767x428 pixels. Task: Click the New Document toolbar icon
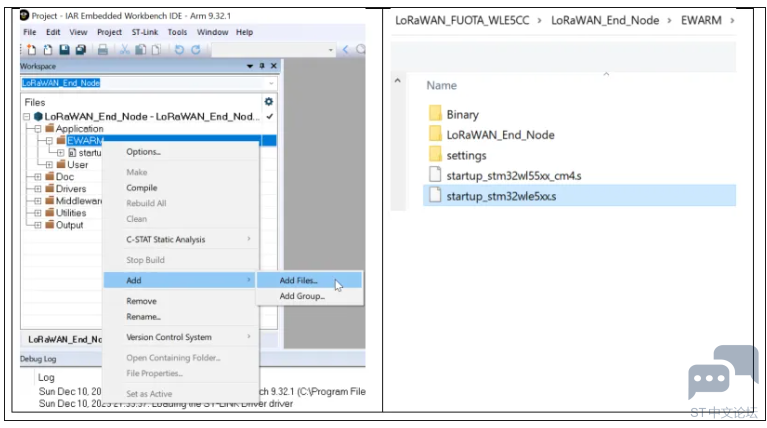(32, 49)
